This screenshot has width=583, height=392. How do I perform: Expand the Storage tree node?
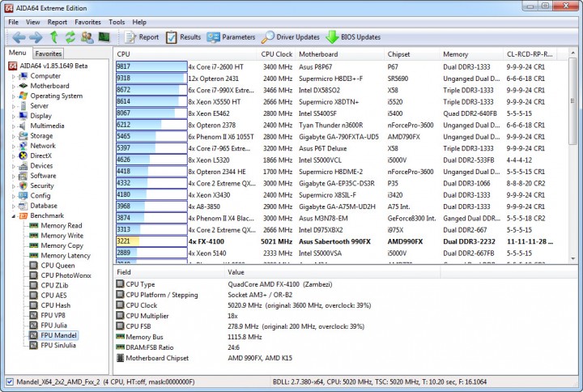tap(14, 137)
